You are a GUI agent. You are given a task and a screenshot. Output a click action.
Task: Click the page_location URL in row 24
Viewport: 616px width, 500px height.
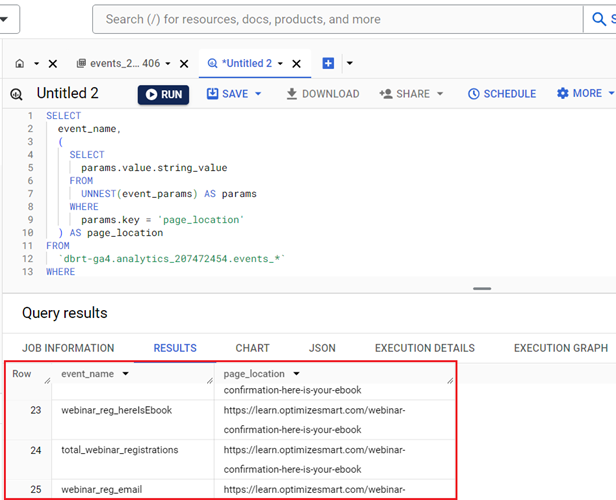coord(314,460)
